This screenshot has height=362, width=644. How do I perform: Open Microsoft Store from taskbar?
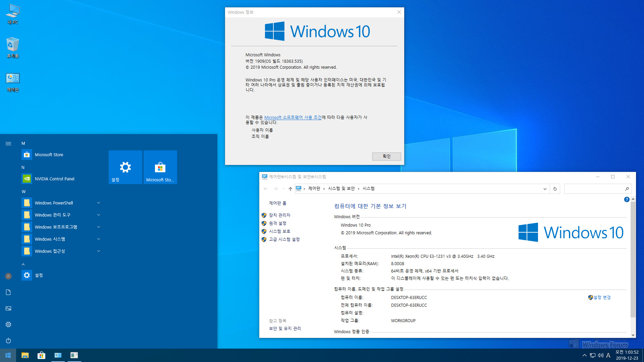coord(42,355)
